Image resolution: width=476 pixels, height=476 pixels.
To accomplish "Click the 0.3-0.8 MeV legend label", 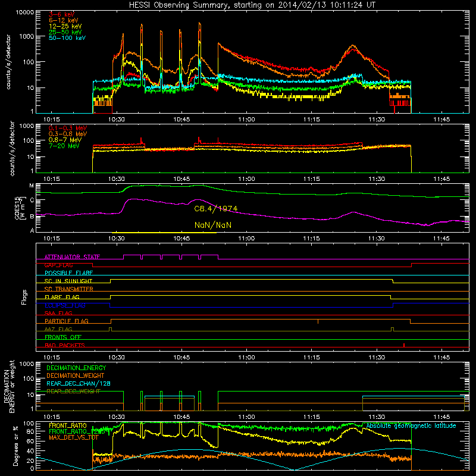I will tap(68, 134).
